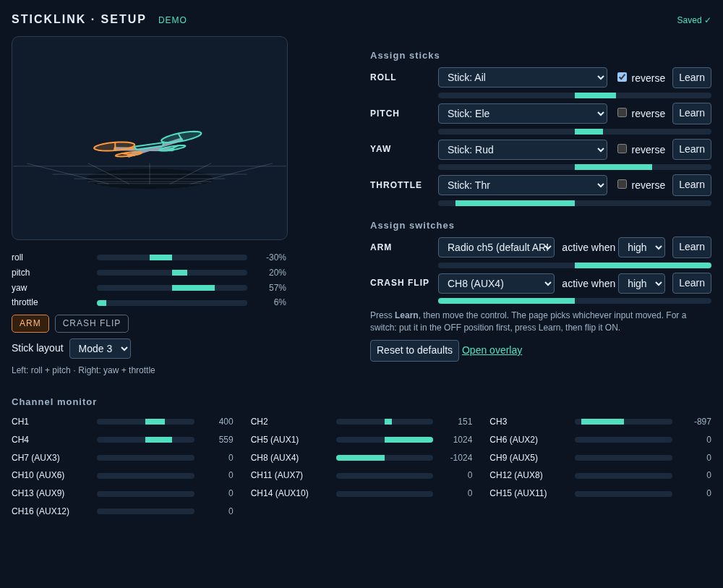Click Learn for the THROTTLE assignment
Viewport: 723px width, 588px height.
[692, 185]
